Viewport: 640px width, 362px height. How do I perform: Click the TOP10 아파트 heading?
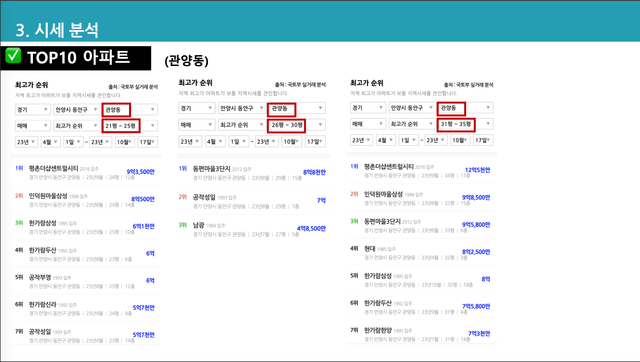click(78, 57)
